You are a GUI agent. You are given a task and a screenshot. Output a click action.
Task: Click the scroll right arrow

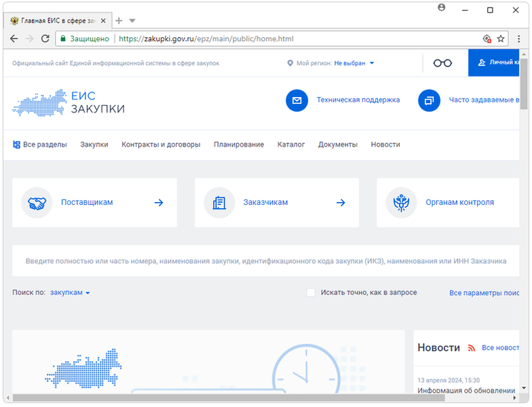514,398
